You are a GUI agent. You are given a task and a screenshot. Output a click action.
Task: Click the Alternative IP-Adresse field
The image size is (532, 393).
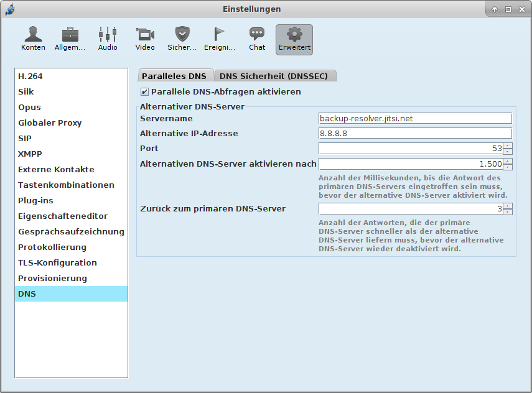(414, 133)
